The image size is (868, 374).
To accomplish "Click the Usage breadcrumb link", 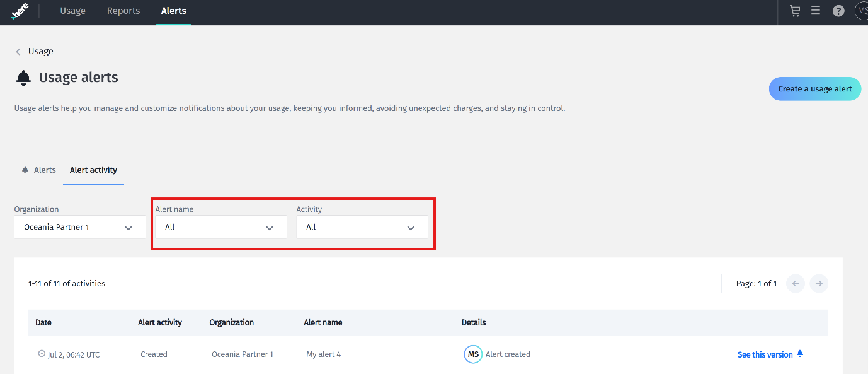I will point(41,51).
